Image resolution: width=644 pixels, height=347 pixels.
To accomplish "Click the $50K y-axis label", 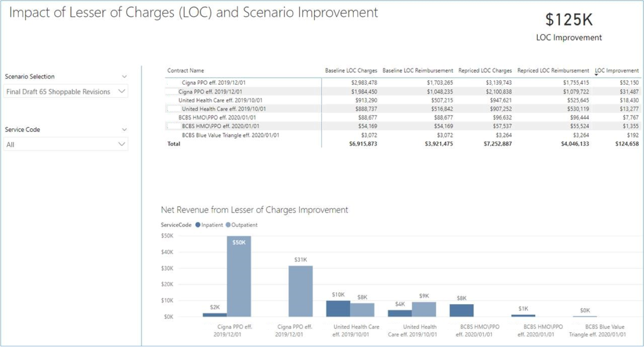I will tap(167, 236).
